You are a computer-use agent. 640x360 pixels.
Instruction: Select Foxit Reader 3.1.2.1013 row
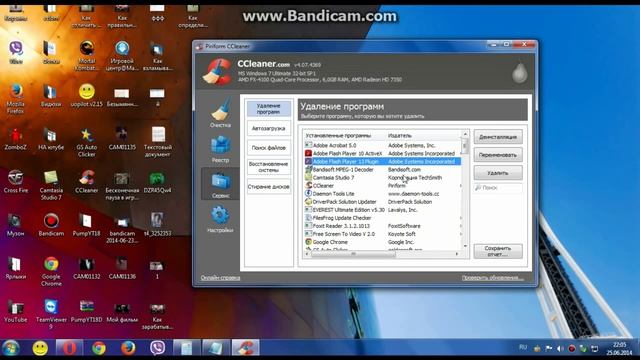(382, 226)
